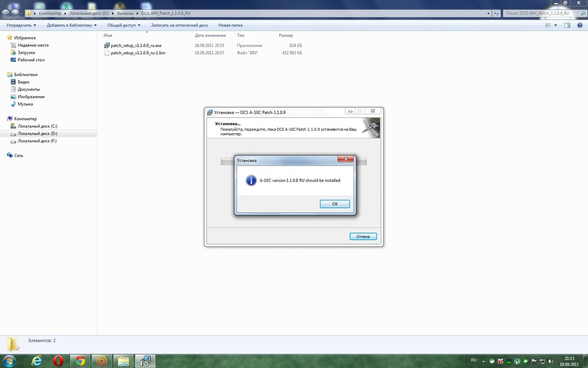The width and height of the screenshot is (588, 368).
Task: Open Загрузки in the sidebar
Action: click(x=26, y=52)
